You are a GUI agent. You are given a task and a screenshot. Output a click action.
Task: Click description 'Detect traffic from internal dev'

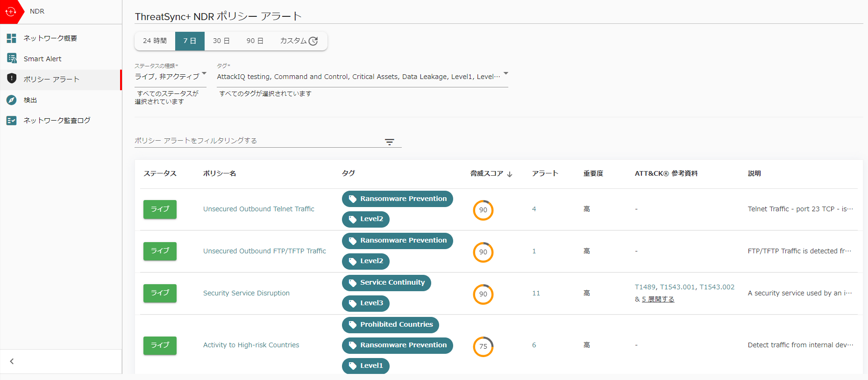(800, 345)
